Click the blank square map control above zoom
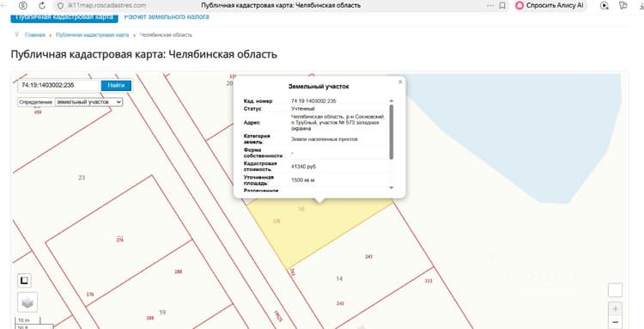The width and height of the screenshot is (644, 329). click(615, 290)
